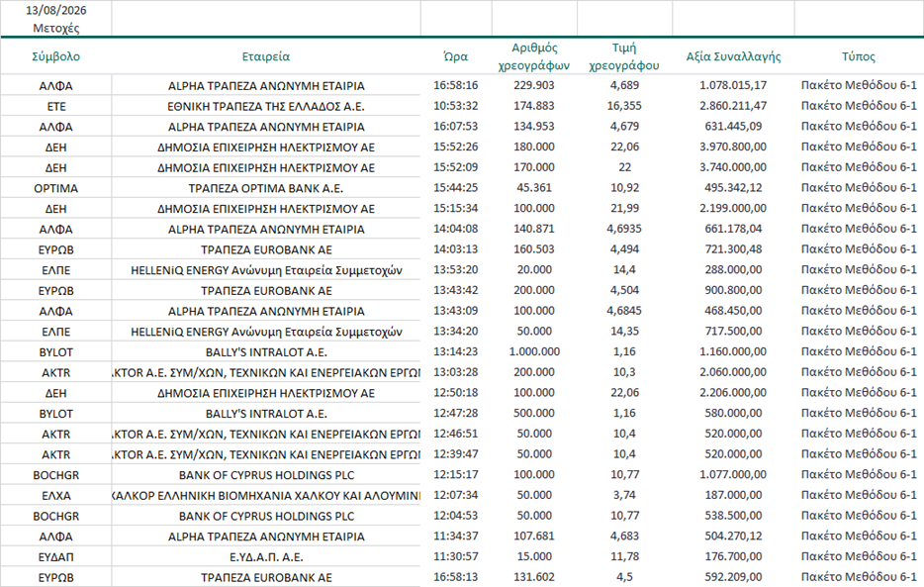Screen dimensions: 924x587
Task: Select quantity cell 131.602
Action: point(534,577)
